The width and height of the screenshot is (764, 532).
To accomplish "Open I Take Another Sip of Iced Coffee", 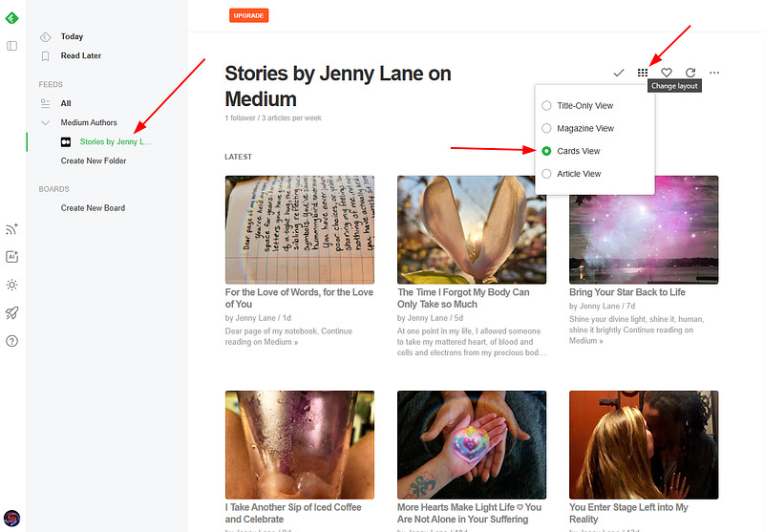I will pos(293,513).
